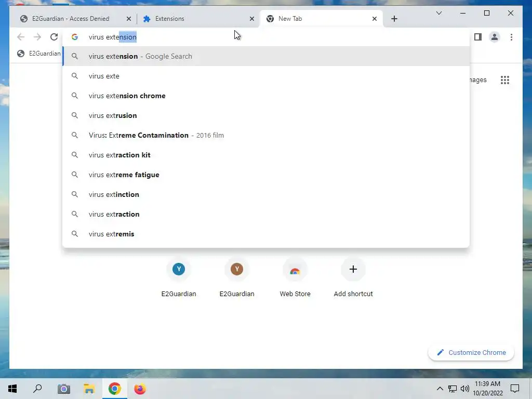
Task: Close the New Tab tab
Action: coord(374,19)
